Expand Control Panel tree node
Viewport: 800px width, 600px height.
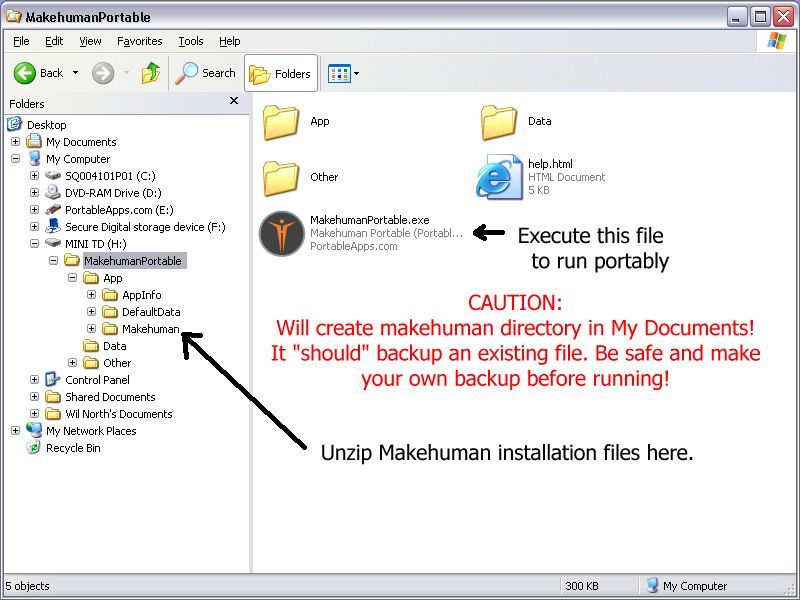click(x=34, y=380)
